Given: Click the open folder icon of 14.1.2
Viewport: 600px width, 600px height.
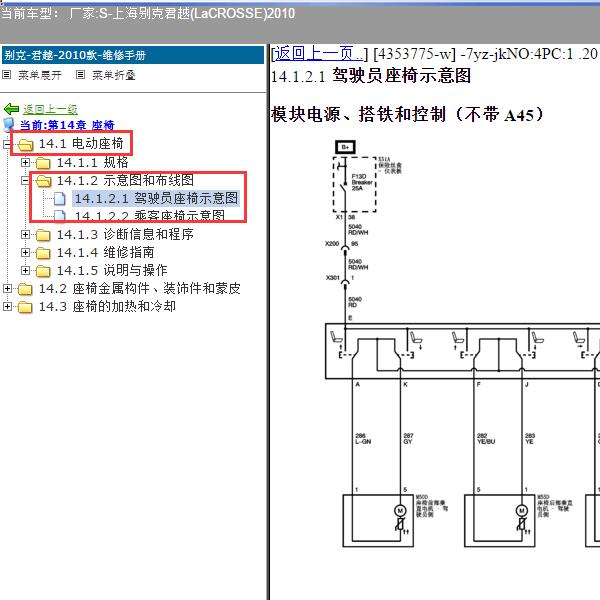Looking at the screenshot, I should (x=43, y=181).
